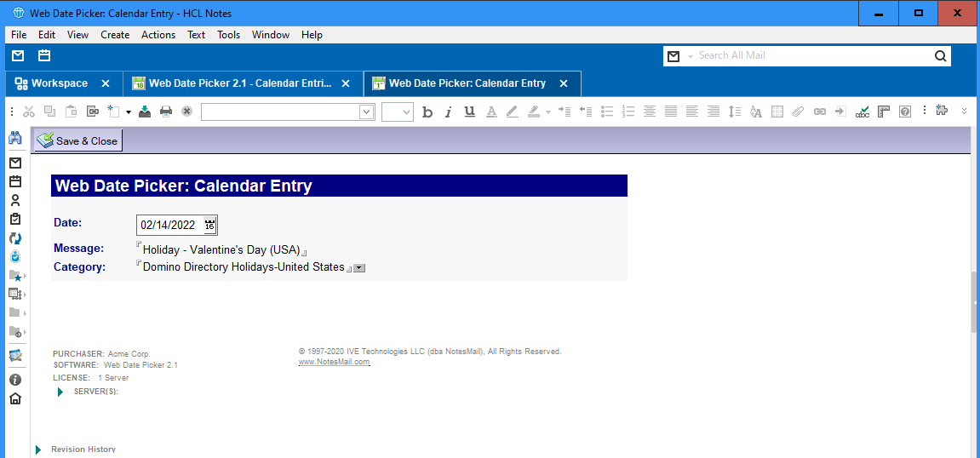Click the Save & Close button
This screenshot has height=458, width=980.
pos(77,140)
